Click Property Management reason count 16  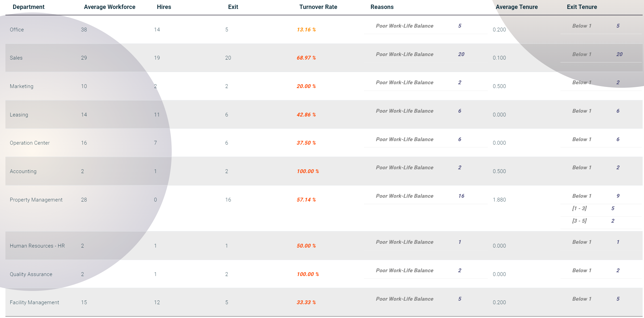coord(461,196)
